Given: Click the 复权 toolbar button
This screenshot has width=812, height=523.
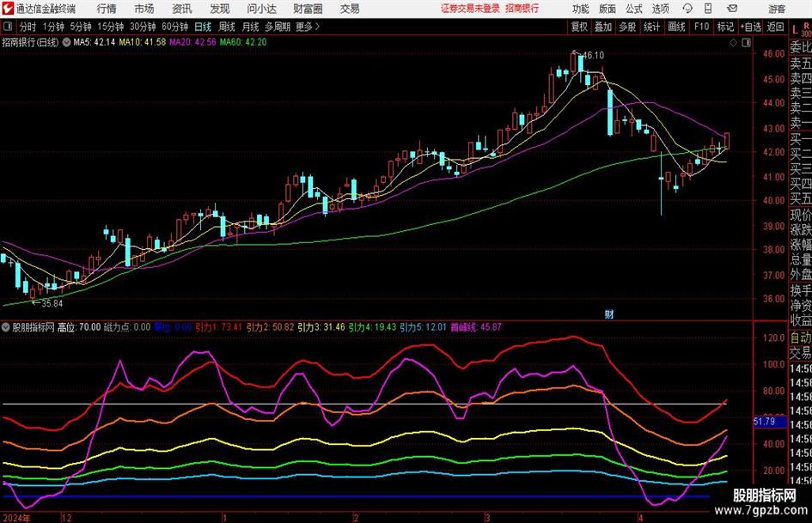Looking at the screenshot, I should point(579,27).
